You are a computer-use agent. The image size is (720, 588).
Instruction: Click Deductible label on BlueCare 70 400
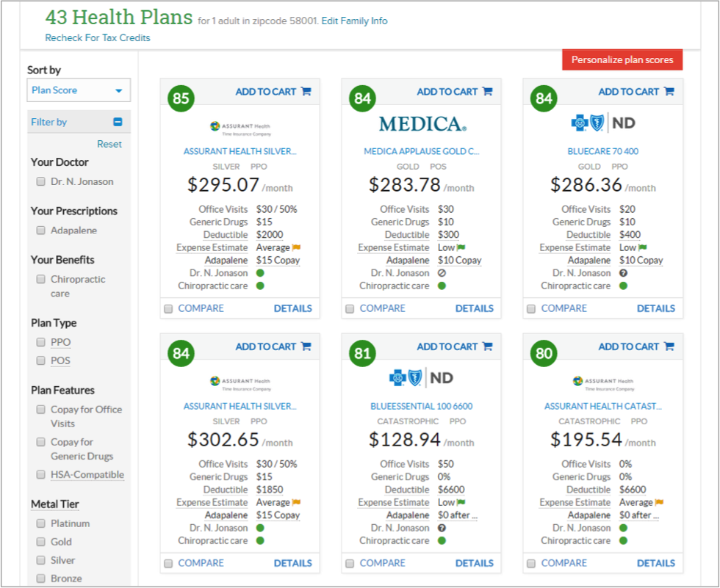[588, 235]
